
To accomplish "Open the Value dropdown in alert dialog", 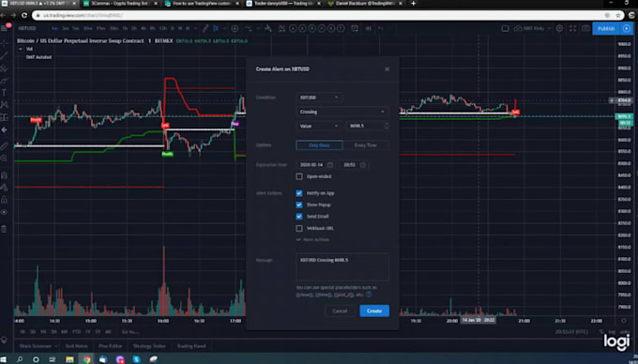I will point(319,126).
